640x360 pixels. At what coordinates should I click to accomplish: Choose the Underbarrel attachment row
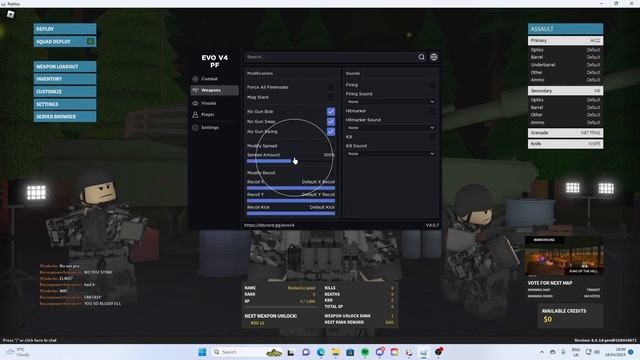click(565, 64)
